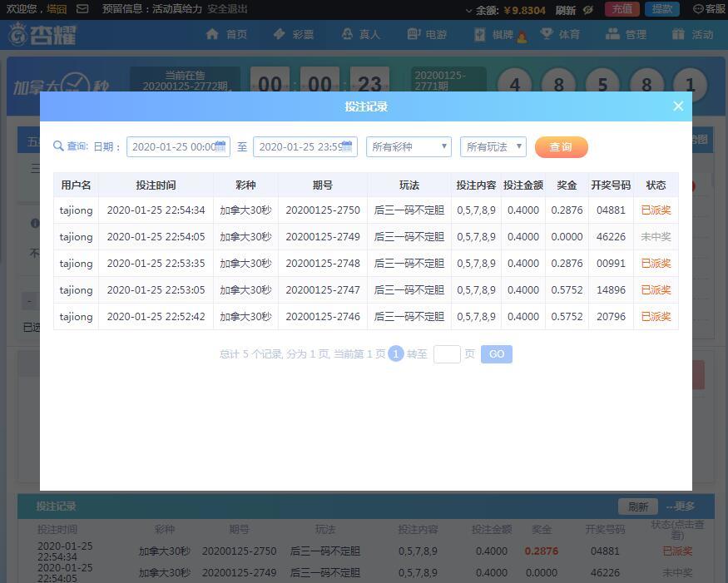Screen dimensions: 728x583
Task: Click the 充值 recharge button
Action: 622,9
